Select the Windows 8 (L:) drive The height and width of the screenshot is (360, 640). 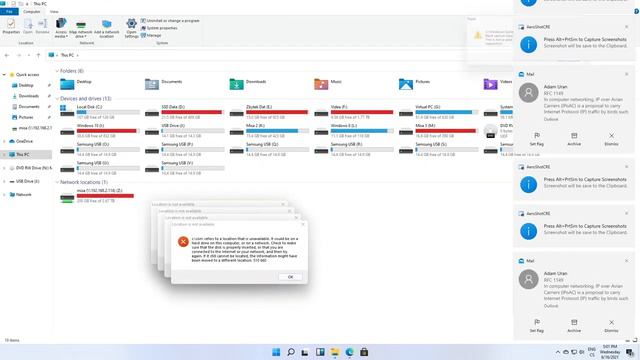354,131
